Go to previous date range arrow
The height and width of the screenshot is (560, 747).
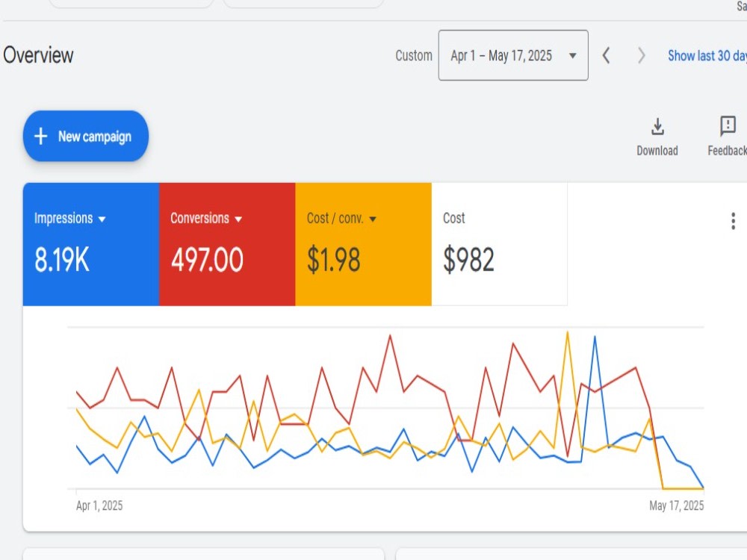[606, 56]
